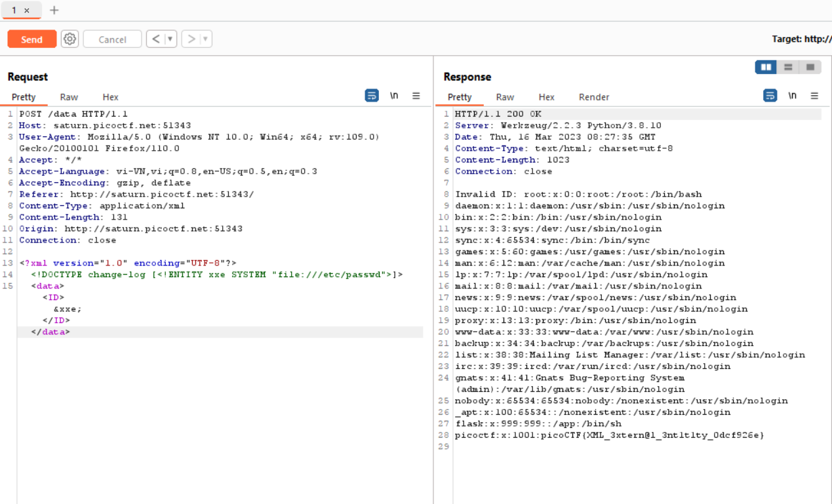832x504 pixels.
Task: Click the Content-Length: 1023 response header
Action: [x=512, y=160]
